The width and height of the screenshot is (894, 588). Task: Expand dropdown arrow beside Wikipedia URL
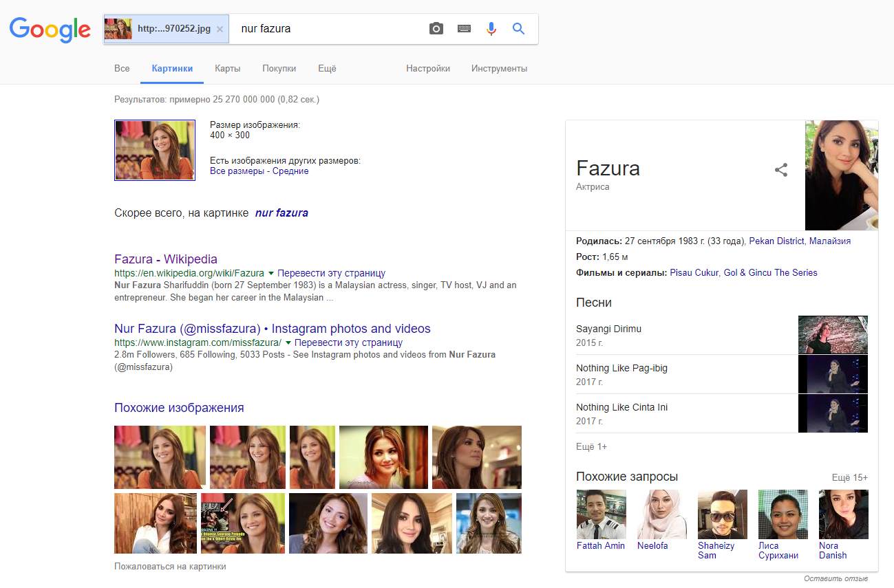click(x=270, y=273)
